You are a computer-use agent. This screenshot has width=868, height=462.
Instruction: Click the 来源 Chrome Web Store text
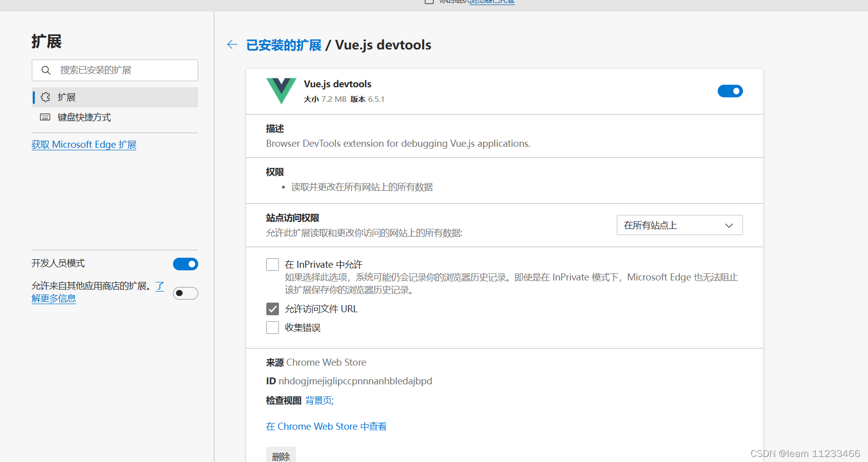click(316, 363)
